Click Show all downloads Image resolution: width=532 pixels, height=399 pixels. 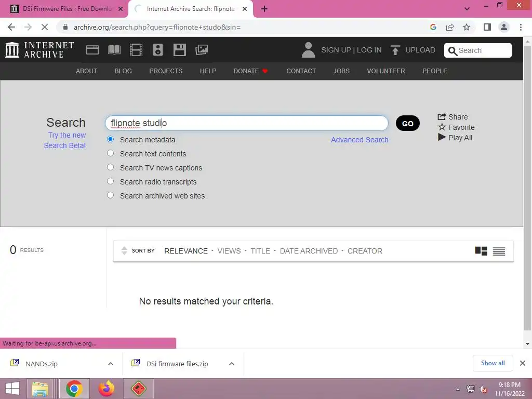(x=493, y=363)
